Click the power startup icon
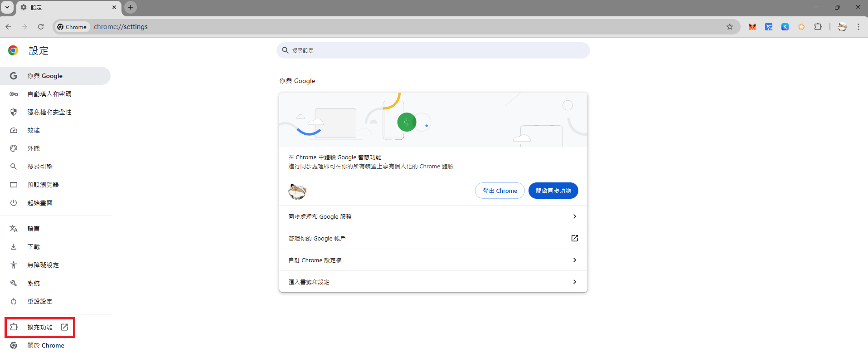868x363 pixels. click(x=14, y=203)
